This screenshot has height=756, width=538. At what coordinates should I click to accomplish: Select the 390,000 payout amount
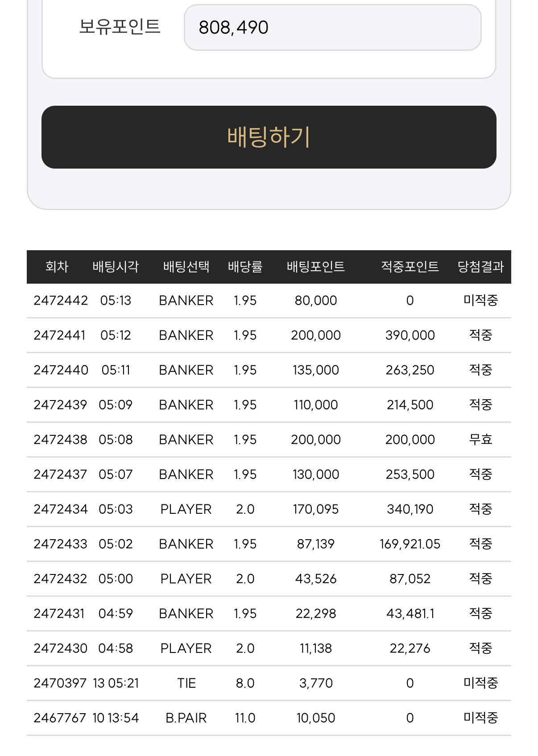(410, 335)
